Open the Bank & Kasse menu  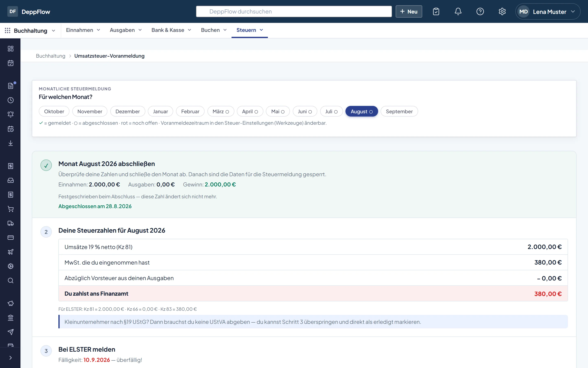[171, 30]
